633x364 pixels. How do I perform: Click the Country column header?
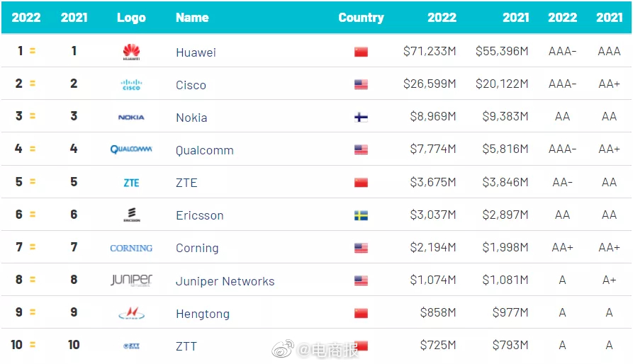point(361,18)
